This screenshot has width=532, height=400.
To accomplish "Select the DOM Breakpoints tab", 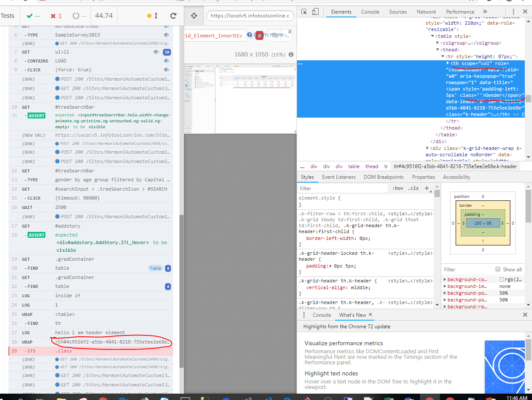I will [384, 177].
